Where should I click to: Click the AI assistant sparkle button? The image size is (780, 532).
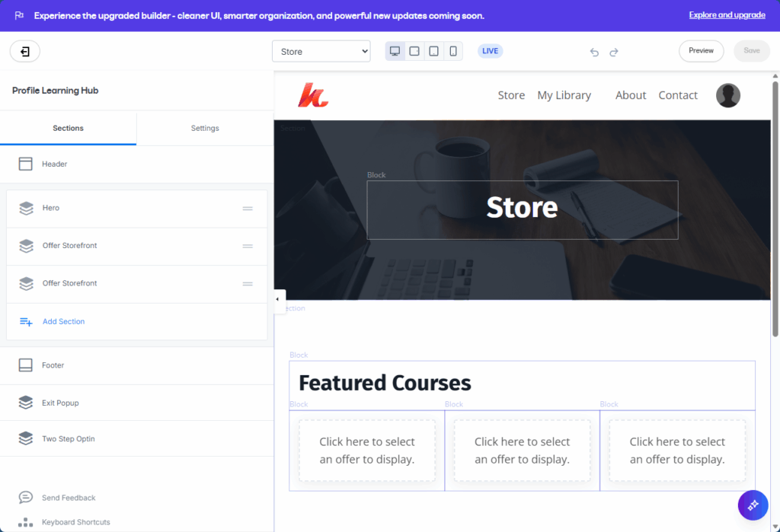(x=753, y=505)
